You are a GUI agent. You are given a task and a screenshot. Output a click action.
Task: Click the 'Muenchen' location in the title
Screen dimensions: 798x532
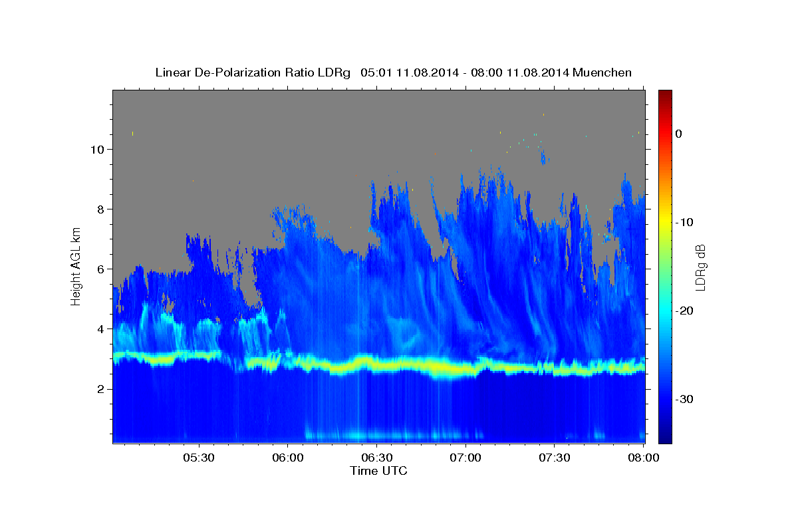point(602,72)
